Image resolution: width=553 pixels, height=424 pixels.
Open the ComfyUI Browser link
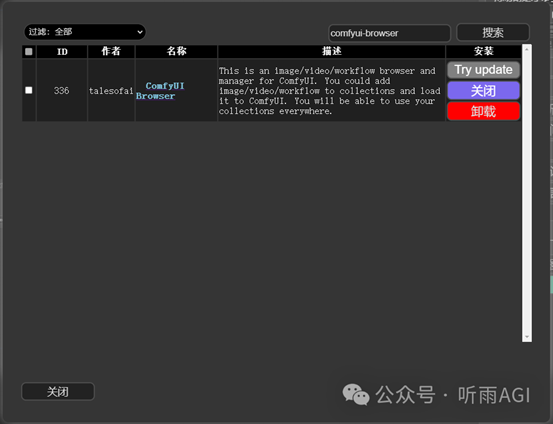pos(160,91)
